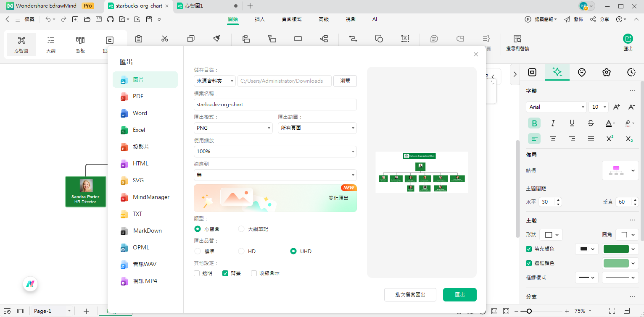
Task: Click the 匯出 export confirm button
Action: pyautogui.click(x=459, y=295)
